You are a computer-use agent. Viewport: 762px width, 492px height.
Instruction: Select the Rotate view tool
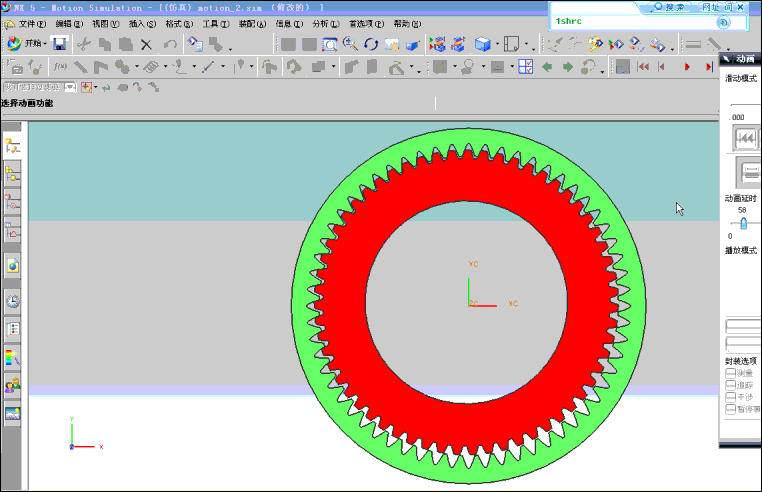pyautogui.click(x=371, y=45)
